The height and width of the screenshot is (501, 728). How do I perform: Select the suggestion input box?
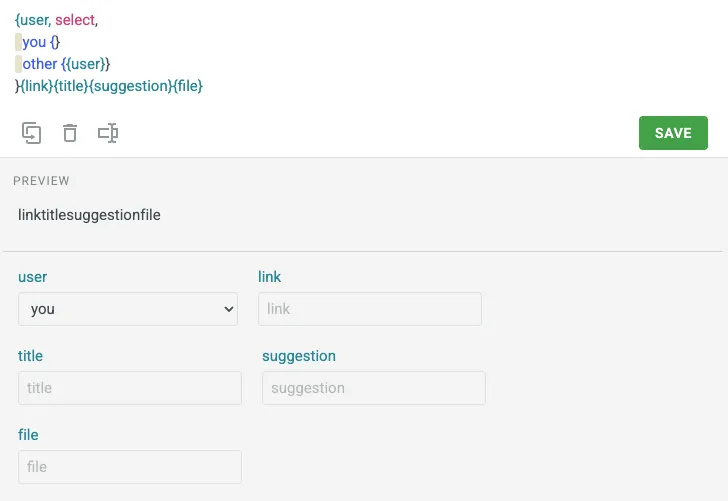[x=374, y=388]
